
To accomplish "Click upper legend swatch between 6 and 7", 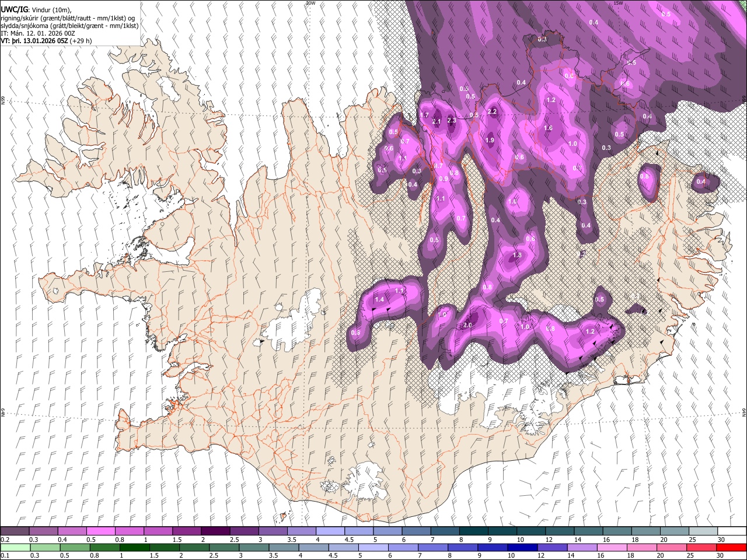I will tap(416, 531).
